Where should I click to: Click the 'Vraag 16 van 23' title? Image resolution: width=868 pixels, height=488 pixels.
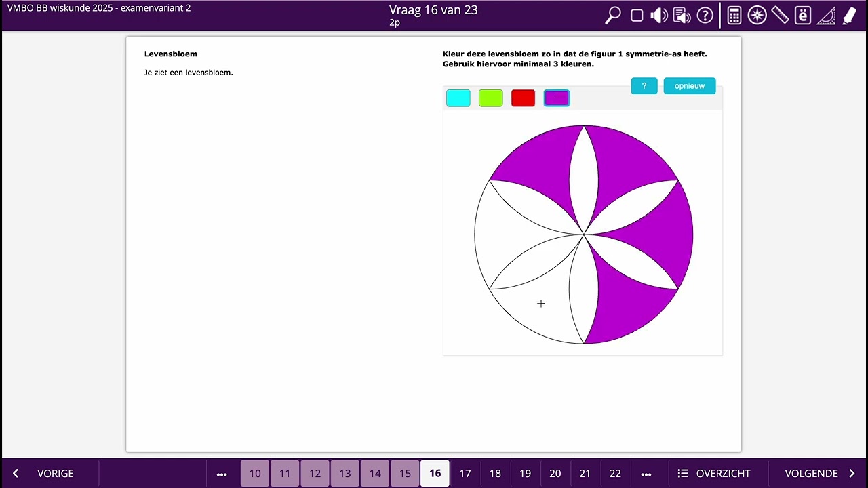(x=433, y=10)
